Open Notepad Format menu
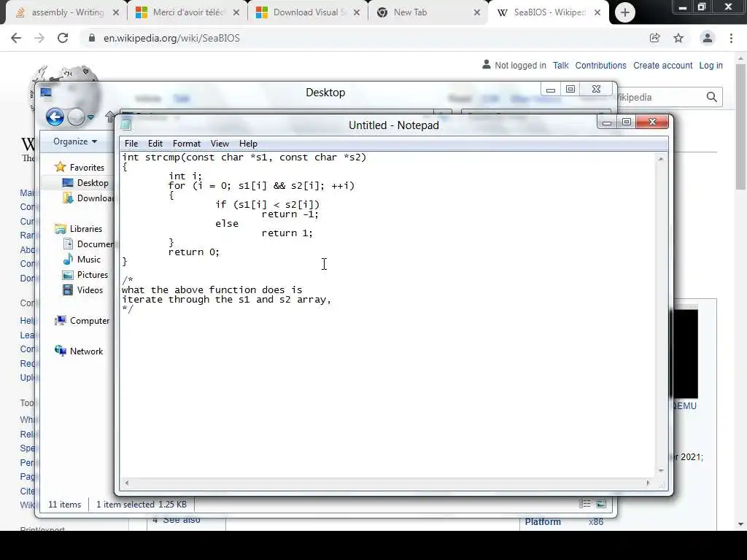Viewport: 747px width, 560px height. [x=186, y=144]
